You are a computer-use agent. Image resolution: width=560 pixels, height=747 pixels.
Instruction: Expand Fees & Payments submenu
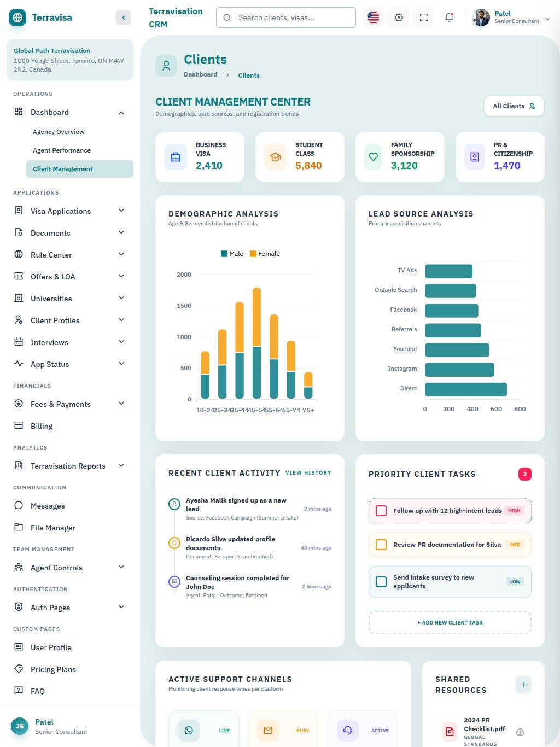tap(121, 404)
